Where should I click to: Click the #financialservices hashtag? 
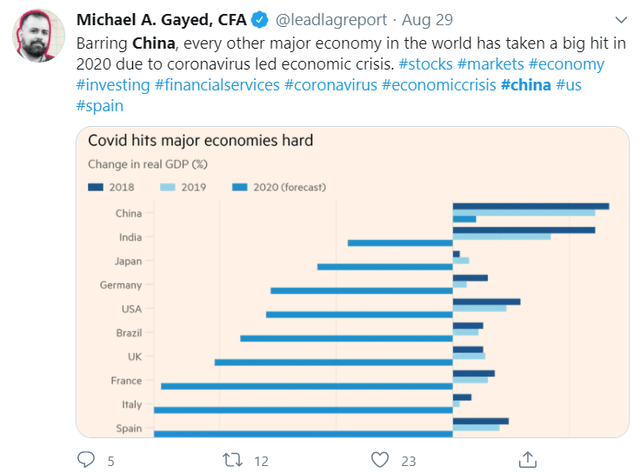[217, 85]
